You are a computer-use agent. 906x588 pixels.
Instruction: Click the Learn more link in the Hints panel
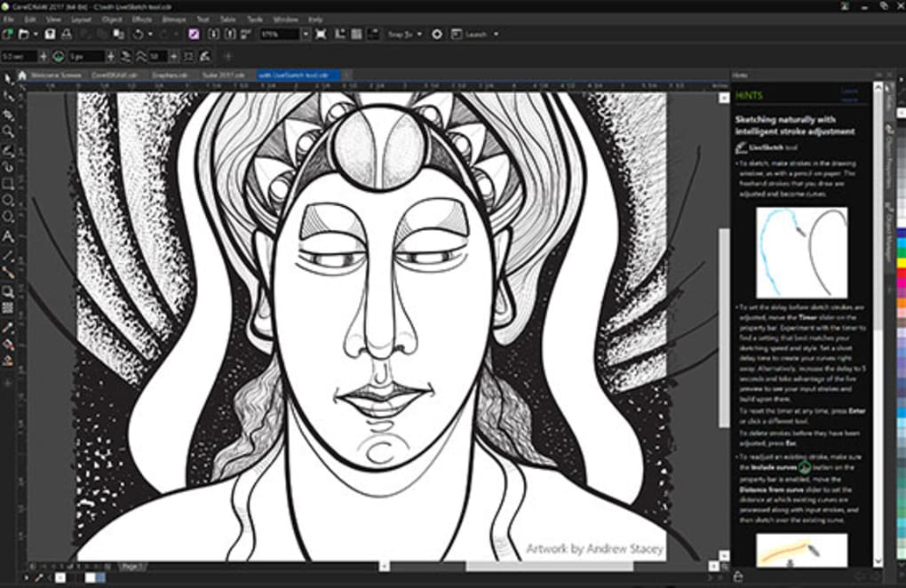(x=850, y=94)
